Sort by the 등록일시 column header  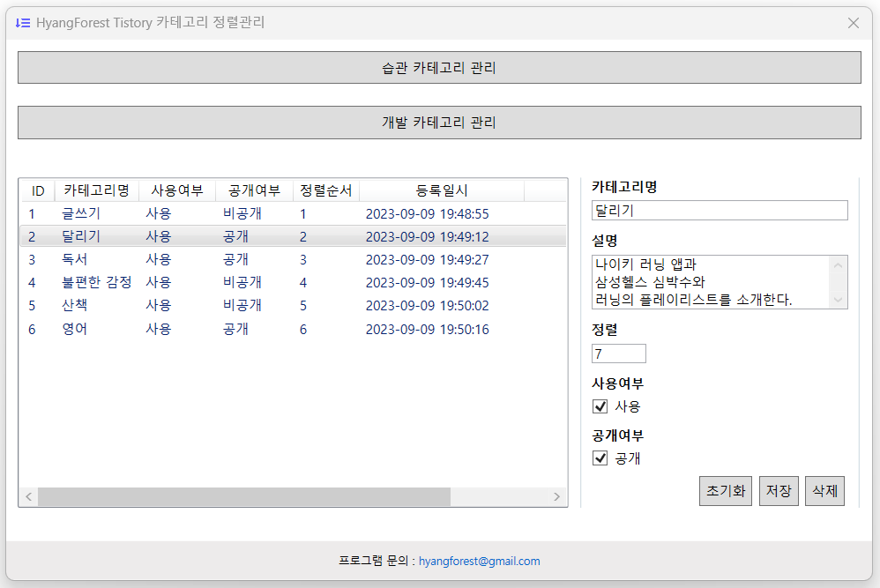pyautogui.click(x=442, y=190)
